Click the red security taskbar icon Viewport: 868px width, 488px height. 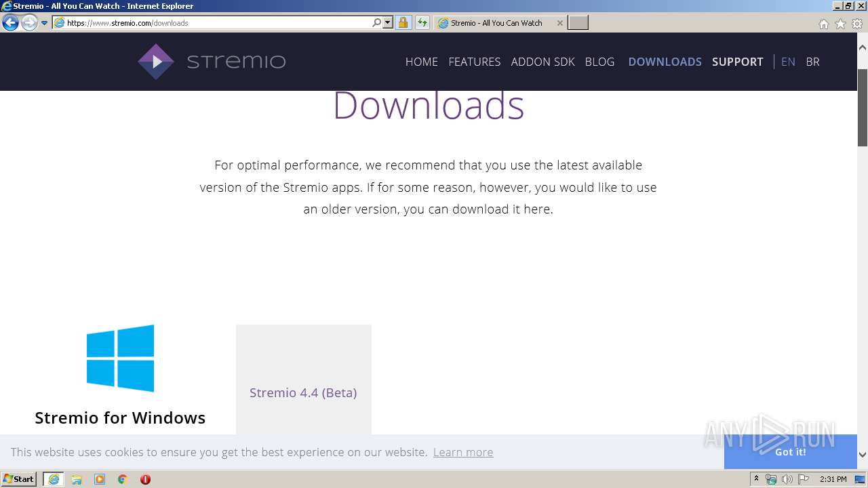145,479
